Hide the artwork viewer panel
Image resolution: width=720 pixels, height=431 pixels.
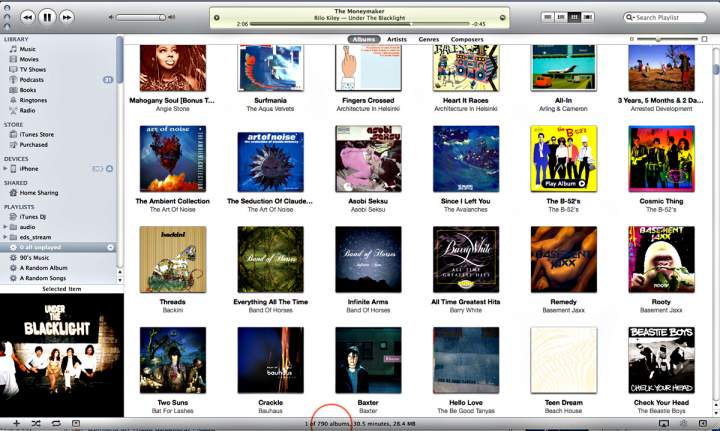(x=76, y=423)
